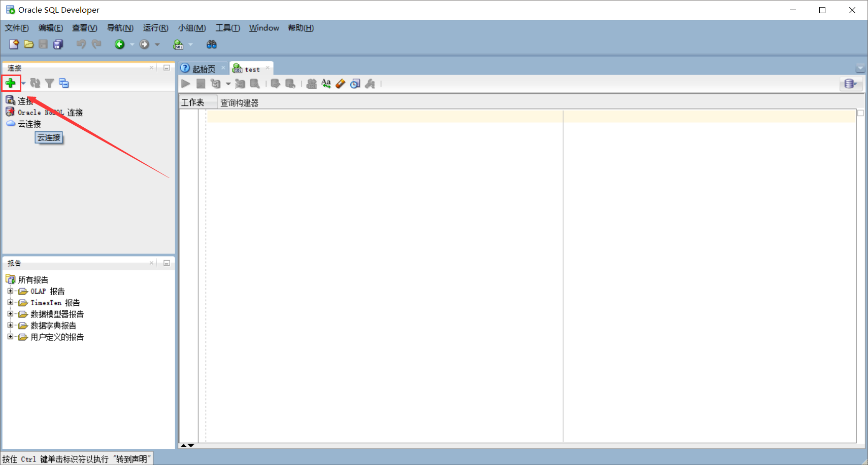Close the test tab
This screenshot has height=465, width=868.
[x=268, y=67]
